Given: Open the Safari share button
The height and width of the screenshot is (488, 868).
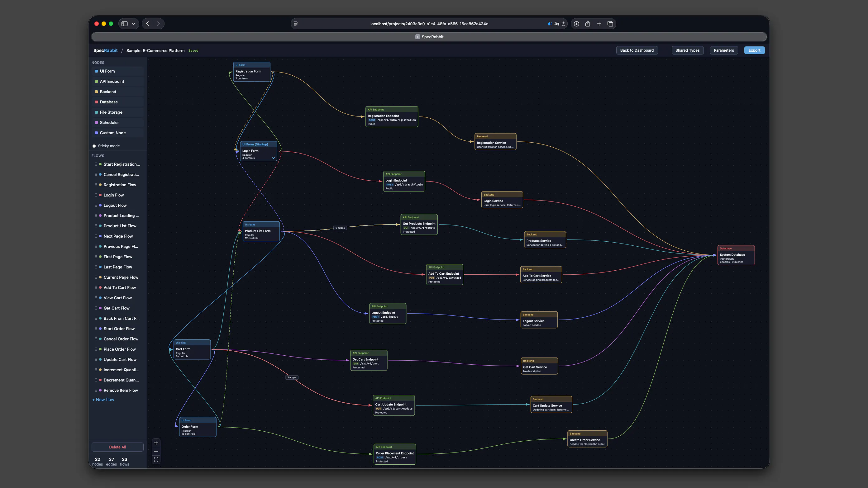Looking at the screenshot, I should click(588, 24).
